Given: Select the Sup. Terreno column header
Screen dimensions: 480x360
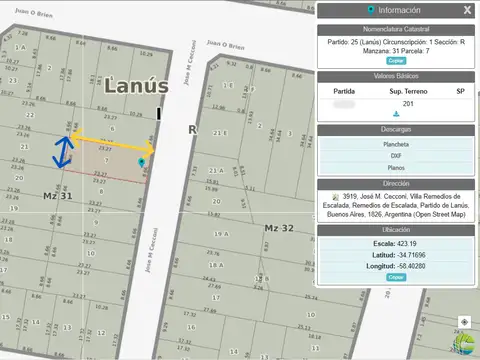Looking at the screenshot, I should (408, 91).
